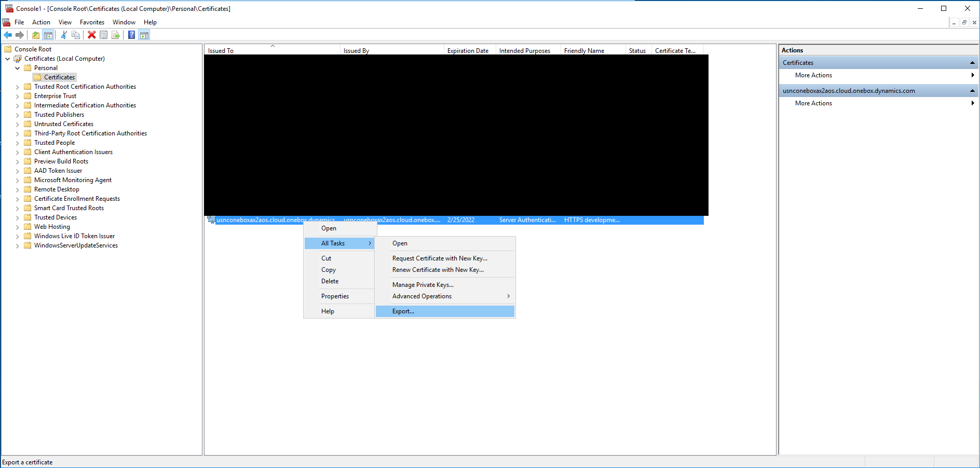Sort by the Expiration Date column header
Screen dimensions: 980x468
click(470, 50)
